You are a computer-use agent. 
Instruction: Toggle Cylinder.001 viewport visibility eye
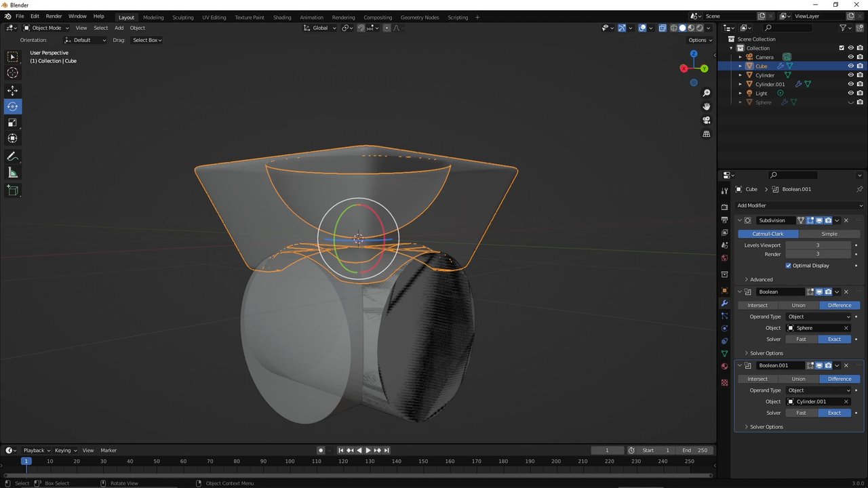point(850,84)
